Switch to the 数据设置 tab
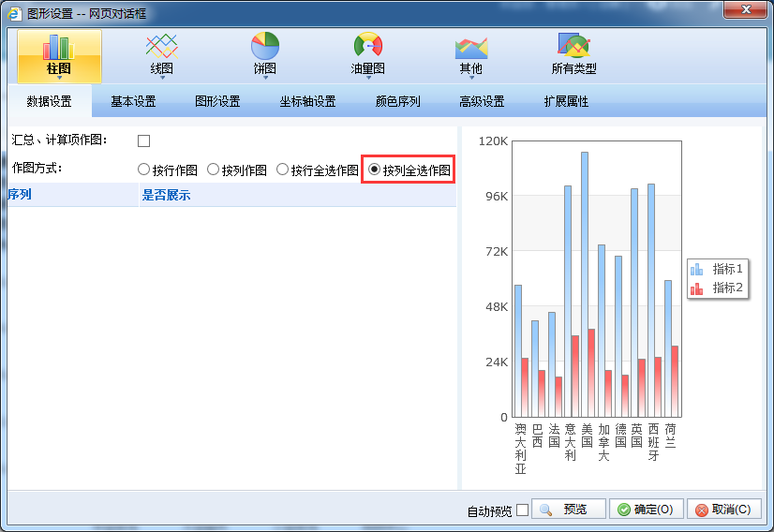The image size is (774, 532). (50, 101)
